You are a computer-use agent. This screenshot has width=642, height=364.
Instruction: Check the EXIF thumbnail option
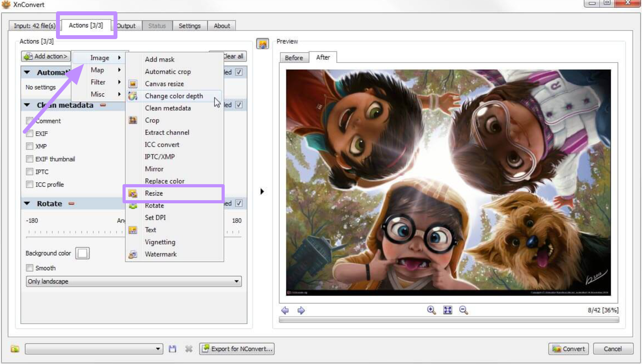coord(29,159)
